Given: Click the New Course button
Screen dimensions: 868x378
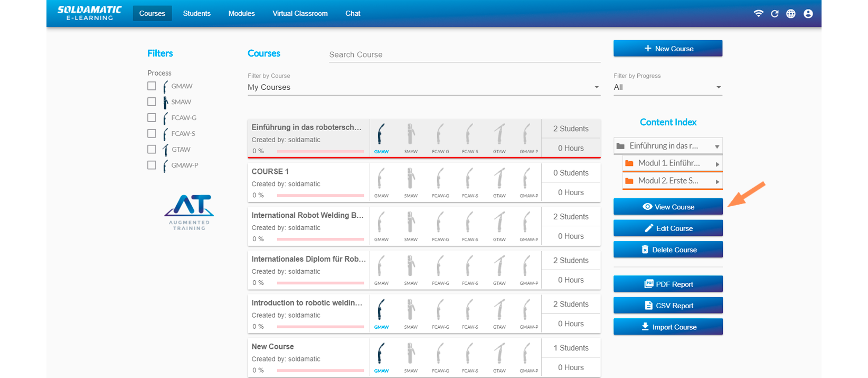Looking at the screenshot, I should 668,49.
